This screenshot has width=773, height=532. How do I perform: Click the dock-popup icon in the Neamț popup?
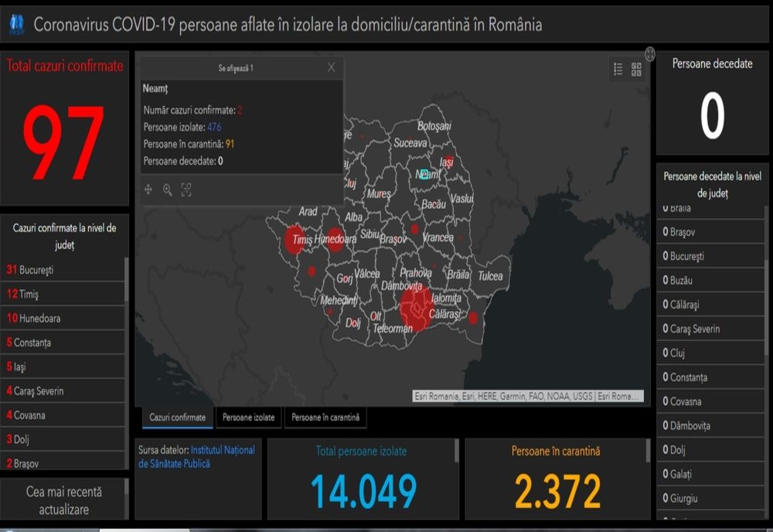tap(186, 189)
